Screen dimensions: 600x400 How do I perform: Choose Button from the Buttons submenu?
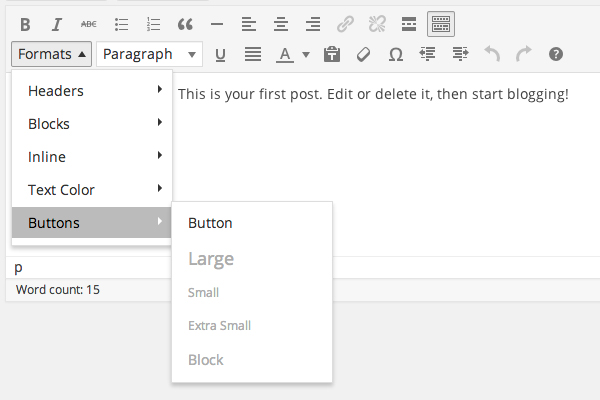pos(210,223)
